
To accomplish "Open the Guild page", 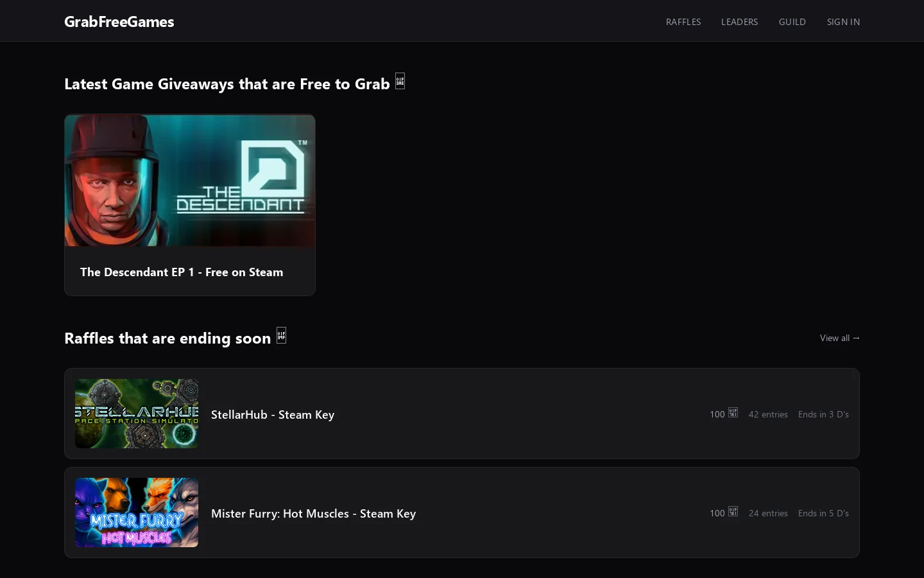I will pos(792,22).
